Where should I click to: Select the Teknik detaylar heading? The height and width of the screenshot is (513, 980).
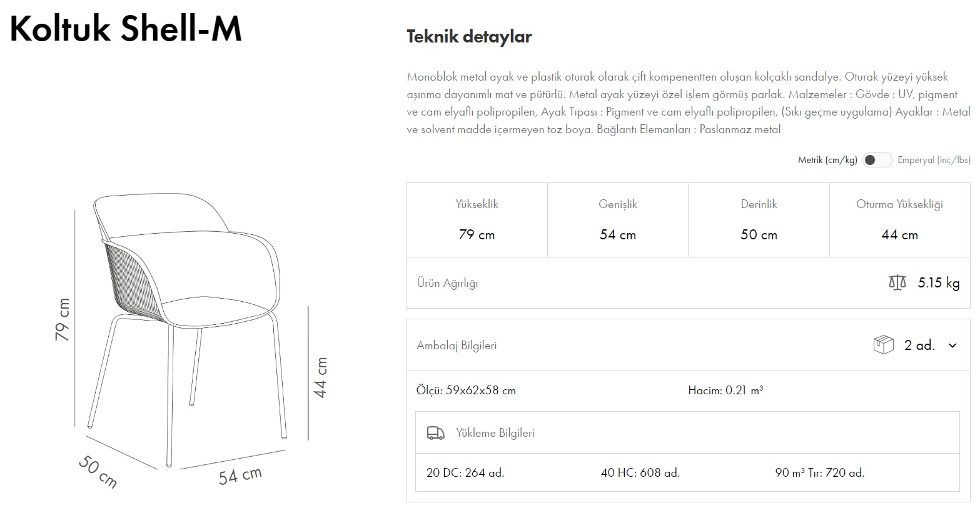tap(469, 36)
